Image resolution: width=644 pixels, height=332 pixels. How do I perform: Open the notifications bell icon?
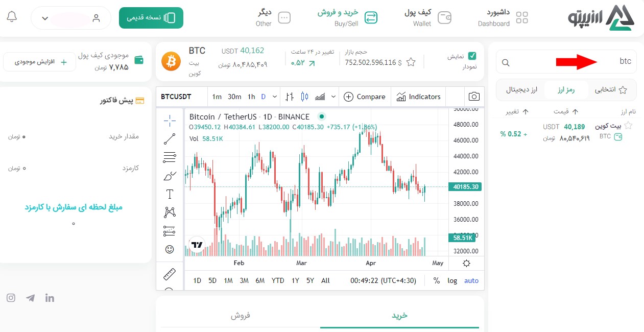pyautogui.click(x=12, y=17)
